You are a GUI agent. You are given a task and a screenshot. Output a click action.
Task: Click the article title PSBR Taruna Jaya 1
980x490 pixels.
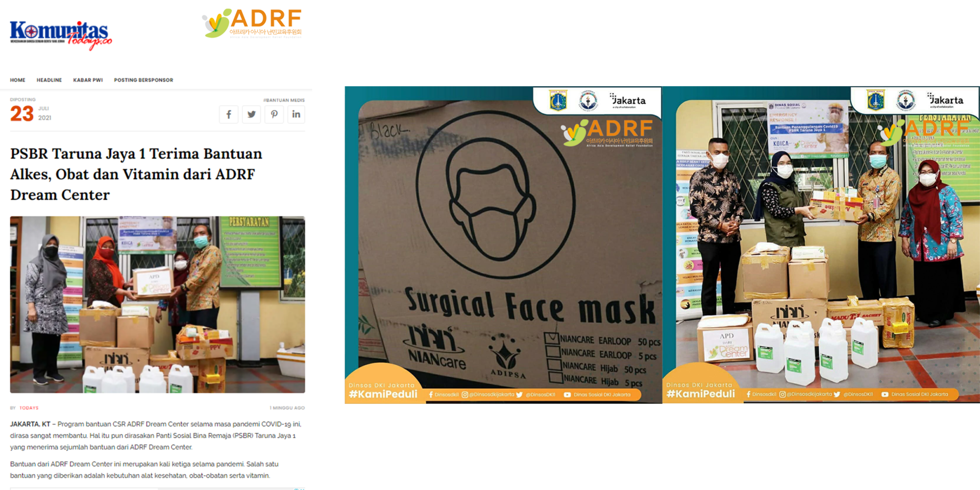[x=136, y=174]
